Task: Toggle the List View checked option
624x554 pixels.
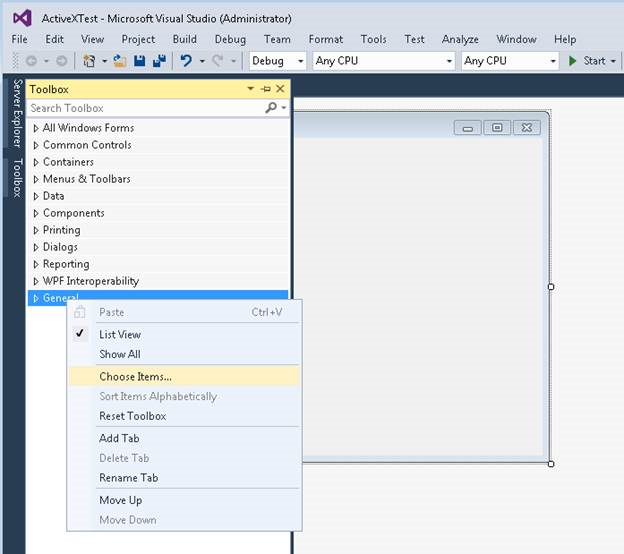Action: (x=120, y=335)
